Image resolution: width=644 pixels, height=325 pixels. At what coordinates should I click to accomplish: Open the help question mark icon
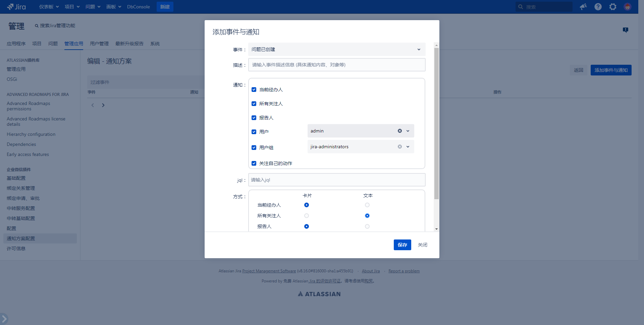pos(598,7)
